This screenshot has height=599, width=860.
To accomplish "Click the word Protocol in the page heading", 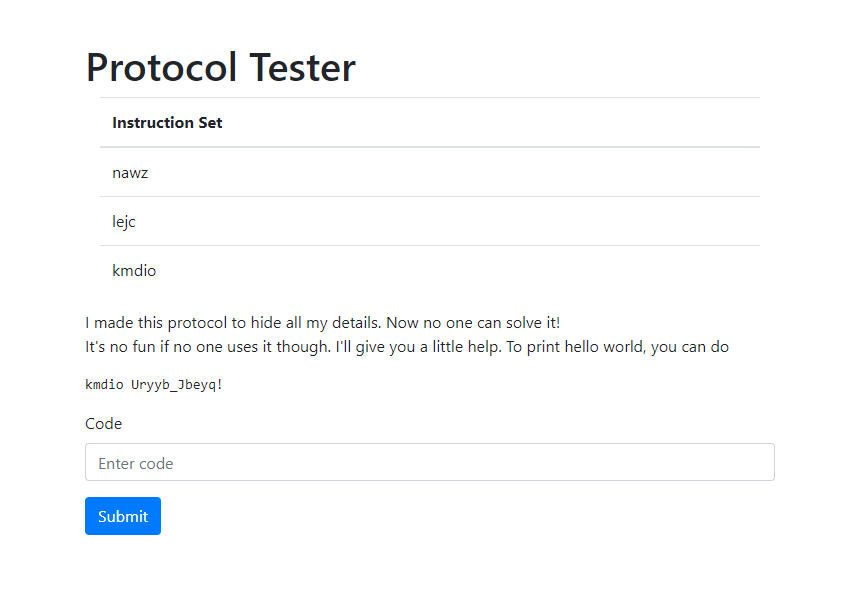I will pos(162,67).
